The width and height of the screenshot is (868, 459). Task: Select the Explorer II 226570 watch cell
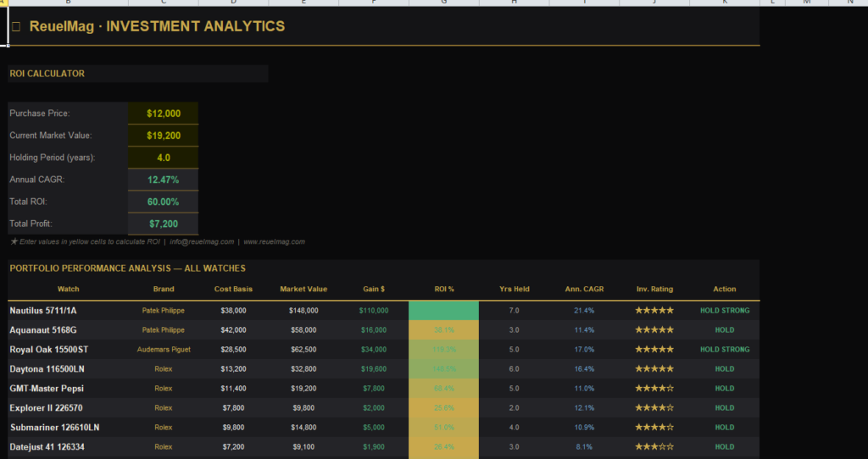68,408
